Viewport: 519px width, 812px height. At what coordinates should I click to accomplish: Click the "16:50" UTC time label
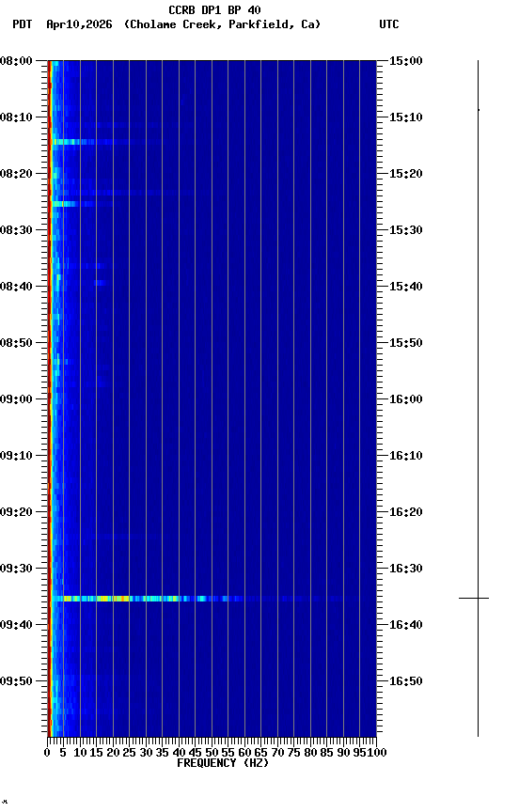[406, 681]
